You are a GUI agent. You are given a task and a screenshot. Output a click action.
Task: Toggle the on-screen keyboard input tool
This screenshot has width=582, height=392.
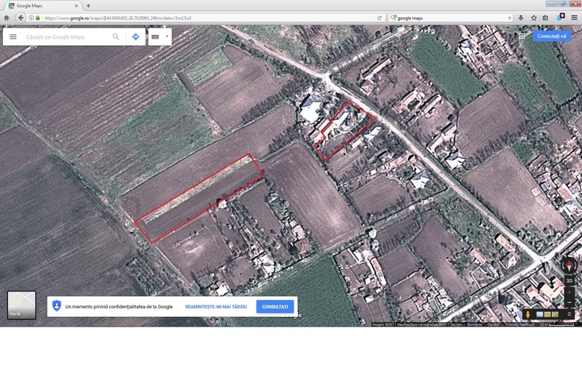(x=155, y=36)
